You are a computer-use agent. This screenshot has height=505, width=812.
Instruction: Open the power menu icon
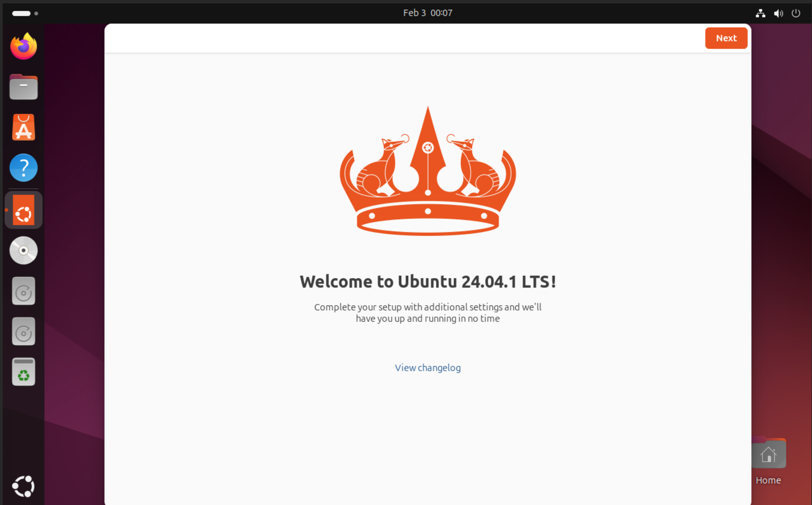click(796, 13)
